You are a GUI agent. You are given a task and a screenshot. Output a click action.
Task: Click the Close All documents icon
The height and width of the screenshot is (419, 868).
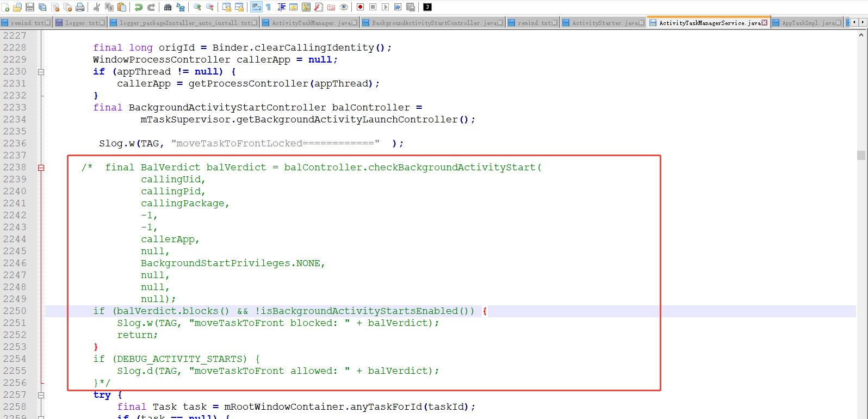(67, 7)
